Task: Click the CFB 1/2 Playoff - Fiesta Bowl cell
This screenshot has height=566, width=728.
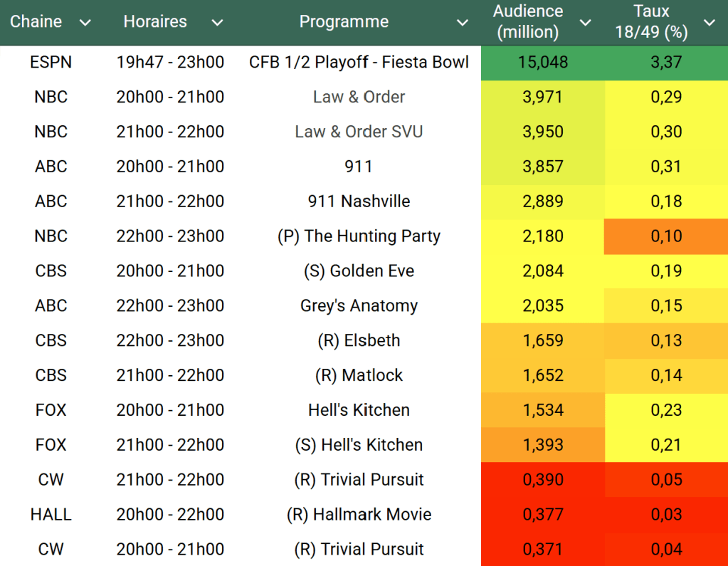Action: pos(359,63)
